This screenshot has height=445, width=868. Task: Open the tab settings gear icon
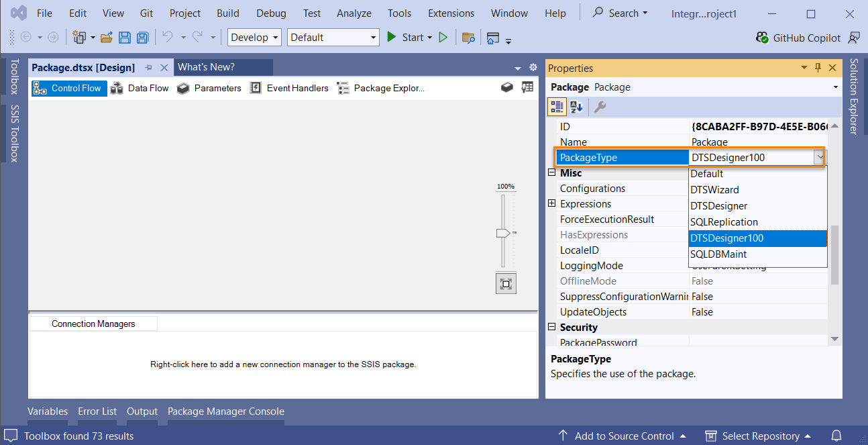coord(533,67)
